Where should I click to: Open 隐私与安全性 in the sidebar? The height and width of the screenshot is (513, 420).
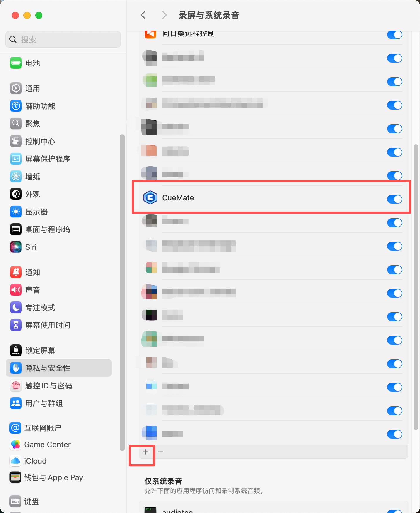pos(59,368)
